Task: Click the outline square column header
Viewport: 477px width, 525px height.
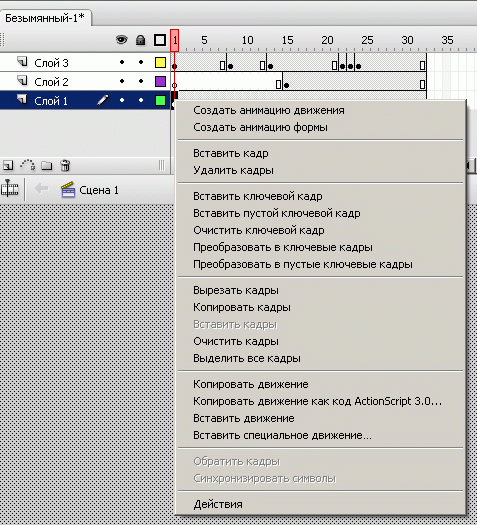Action: point(160,40)
